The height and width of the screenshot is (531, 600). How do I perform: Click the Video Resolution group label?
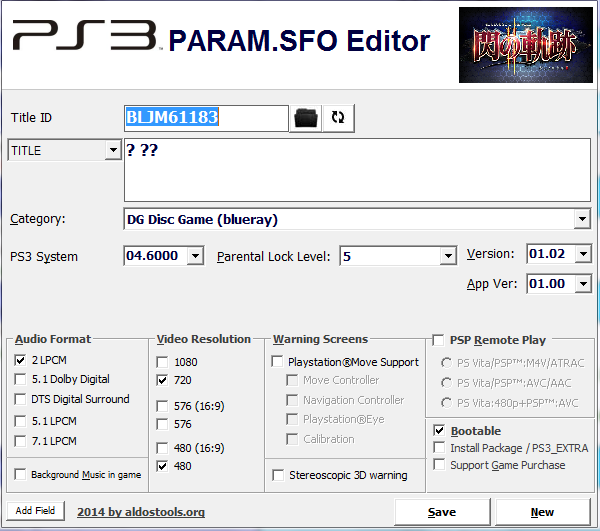(x=204, y=339)
